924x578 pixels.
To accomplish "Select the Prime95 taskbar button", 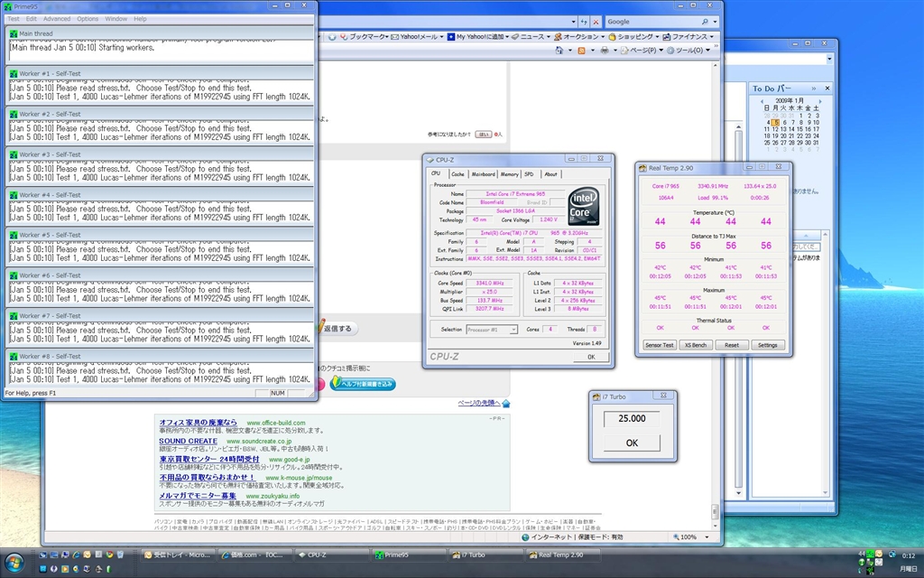I will 402,555.
